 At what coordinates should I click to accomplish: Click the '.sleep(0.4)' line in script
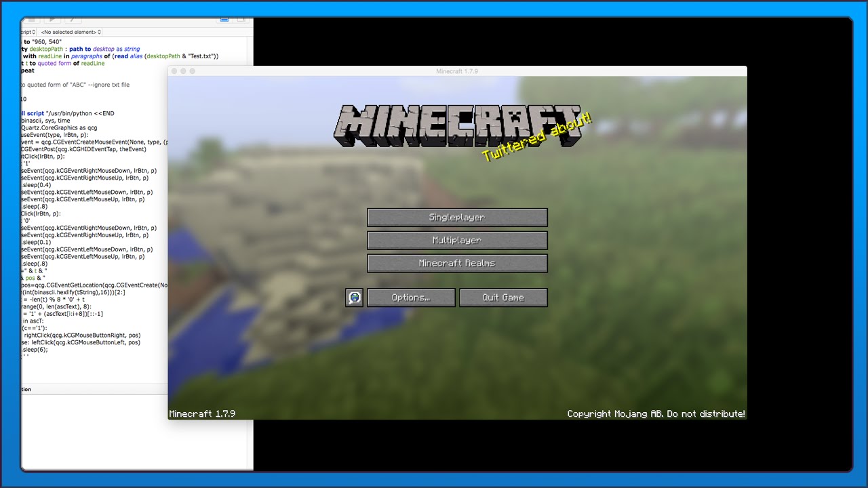point(37,185)
